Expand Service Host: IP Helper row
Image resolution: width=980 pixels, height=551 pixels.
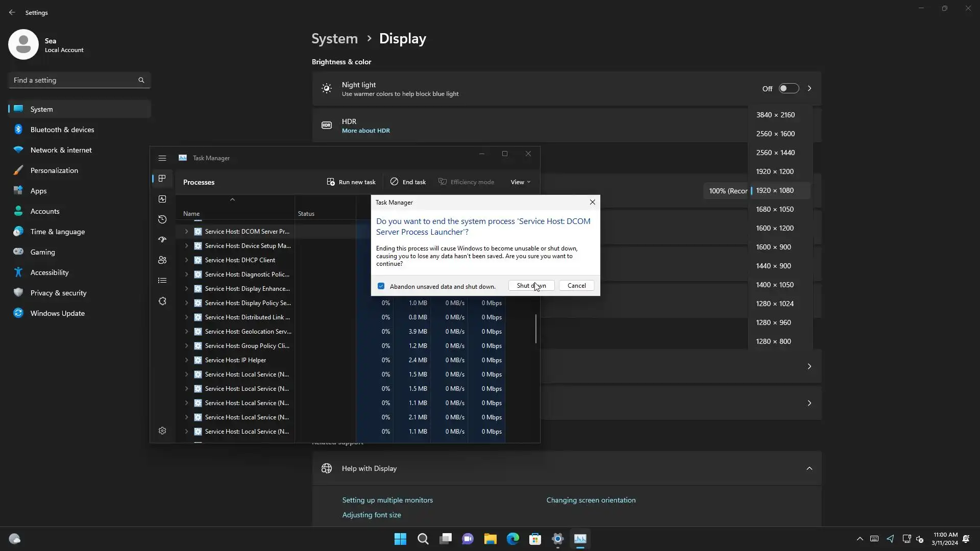[x=186, y=360]
